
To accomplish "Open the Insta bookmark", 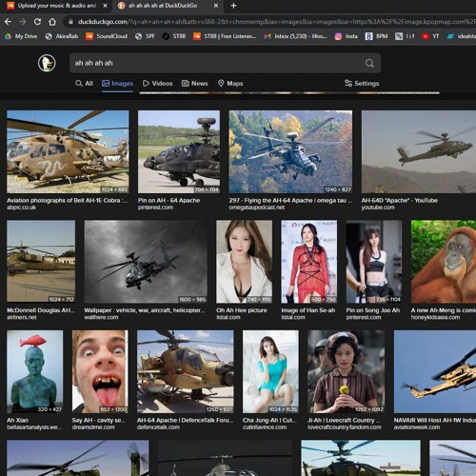I will tap(347, 36).
